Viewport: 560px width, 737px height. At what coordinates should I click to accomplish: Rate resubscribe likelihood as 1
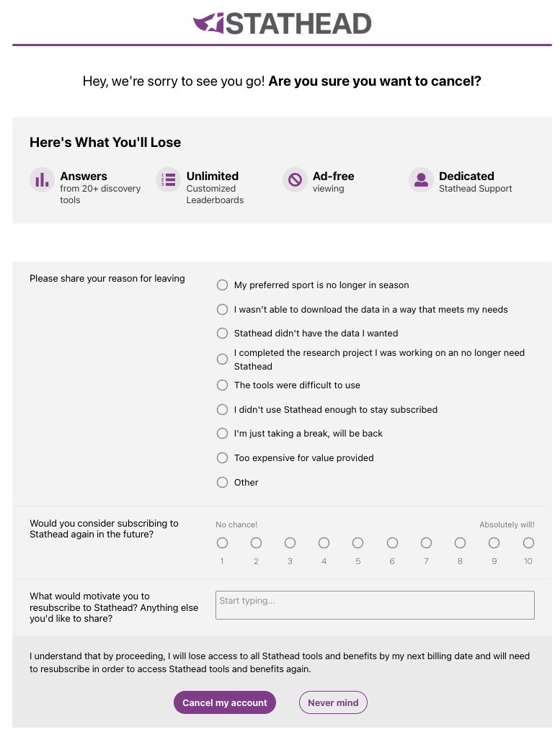coord(222,542)
